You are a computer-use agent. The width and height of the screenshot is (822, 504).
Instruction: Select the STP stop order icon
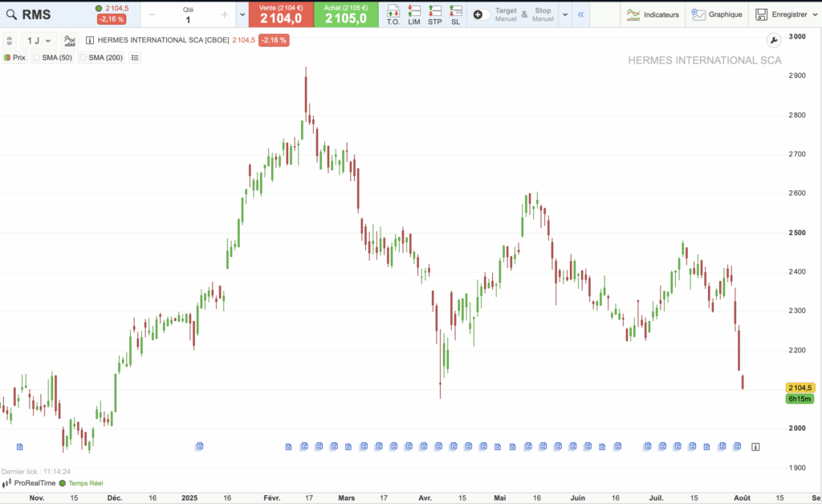point(435,14)
